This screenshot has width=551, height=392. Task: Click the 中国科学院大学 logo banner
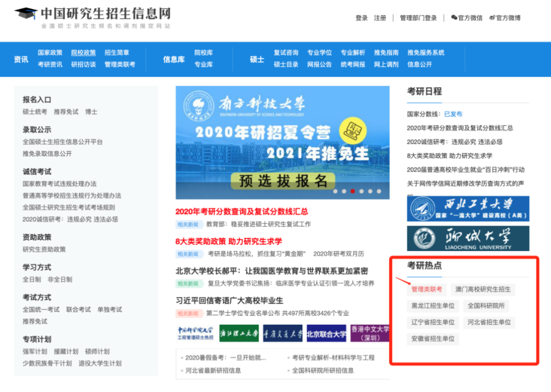click(x=195, y=333)
